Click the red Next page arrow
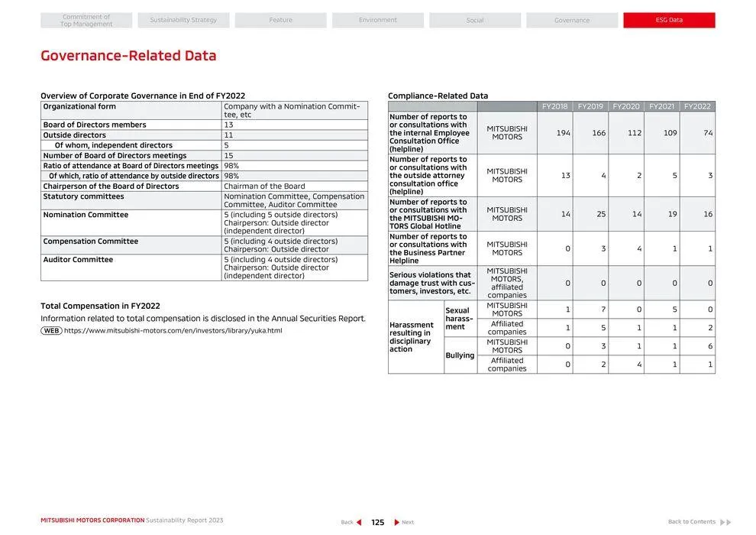The image size is (756, 535). tap(396, 521)
